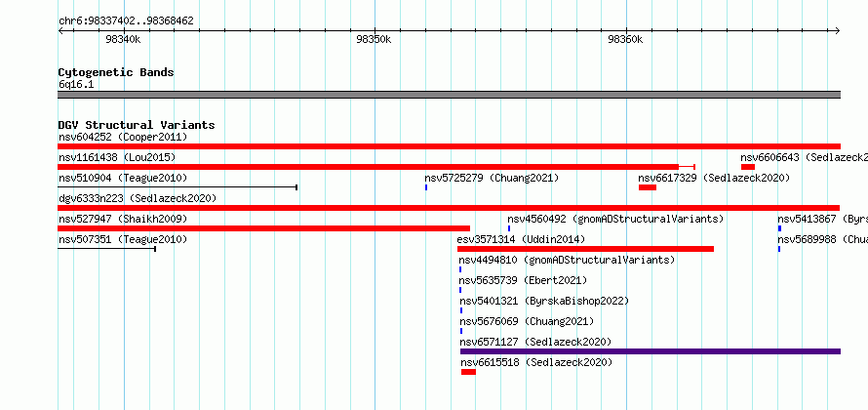The width and height of the screenshot is (868, 410).
Task: Open nsv6606643 (Sedlazeck) variant label
Action: tap(804, 157)
